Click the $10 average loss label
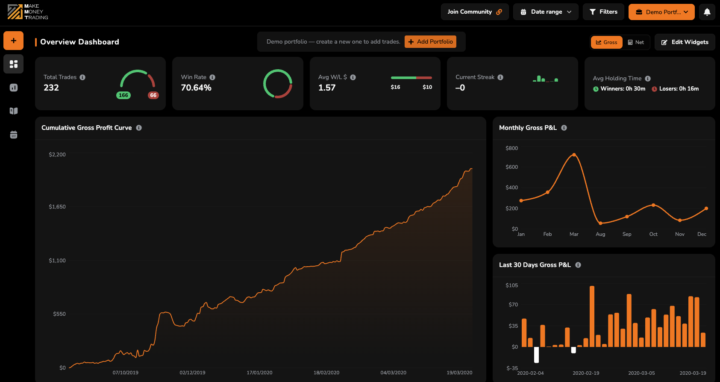Screen dimensions: 720x382 pos(427,87)
